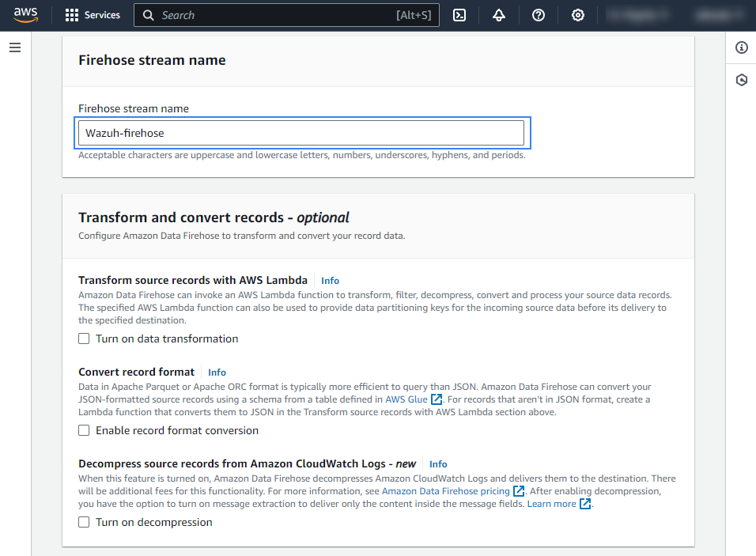This screenshot has height=556, width=756.
Task: Open the notifications bell
Action: [x=499, y=15]
